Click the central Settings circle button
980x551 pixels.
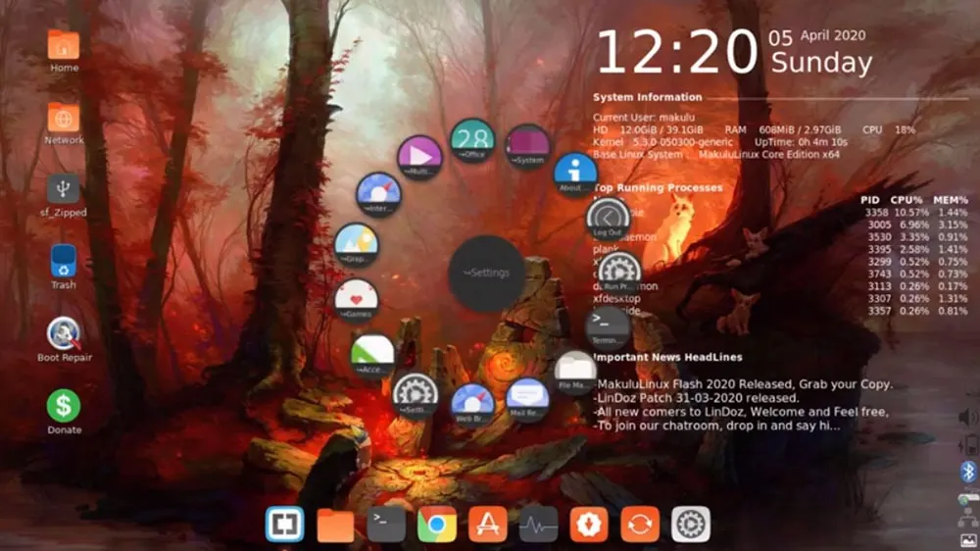click(487, 274)
